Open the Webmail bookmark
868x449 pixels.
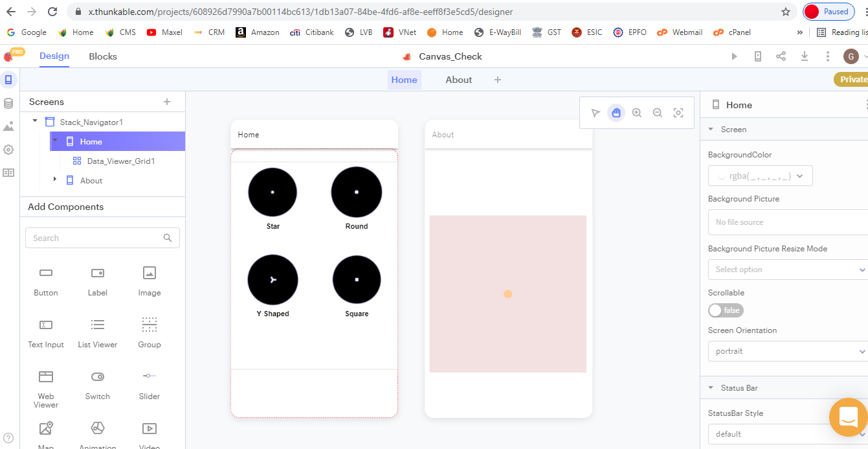680,32
